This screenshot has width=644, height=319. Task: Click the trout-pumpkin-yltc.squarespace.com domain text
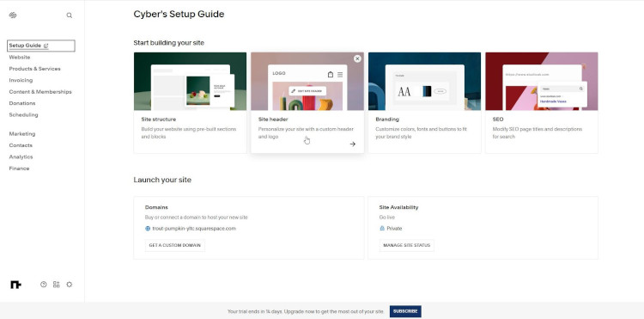click(x=194, y=229)
